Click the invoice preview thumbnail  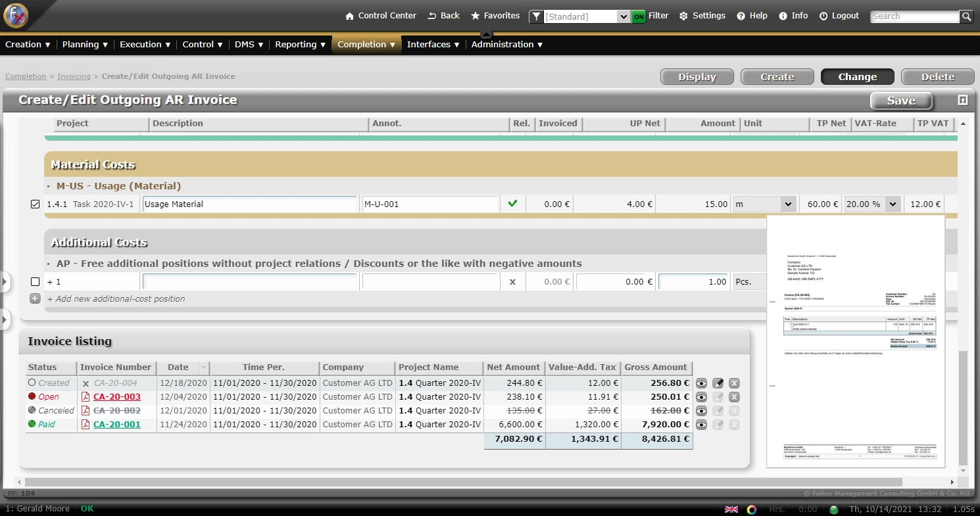[x=856, y=342]
